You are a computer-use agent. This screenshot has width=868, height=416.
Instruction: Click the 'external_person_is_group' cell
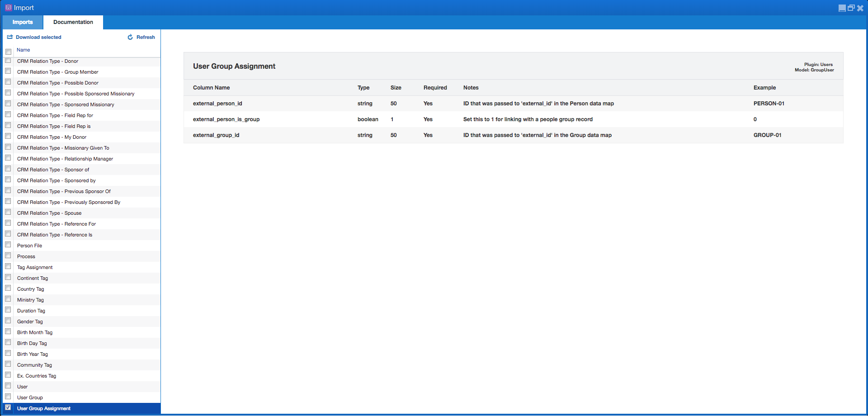226,119
